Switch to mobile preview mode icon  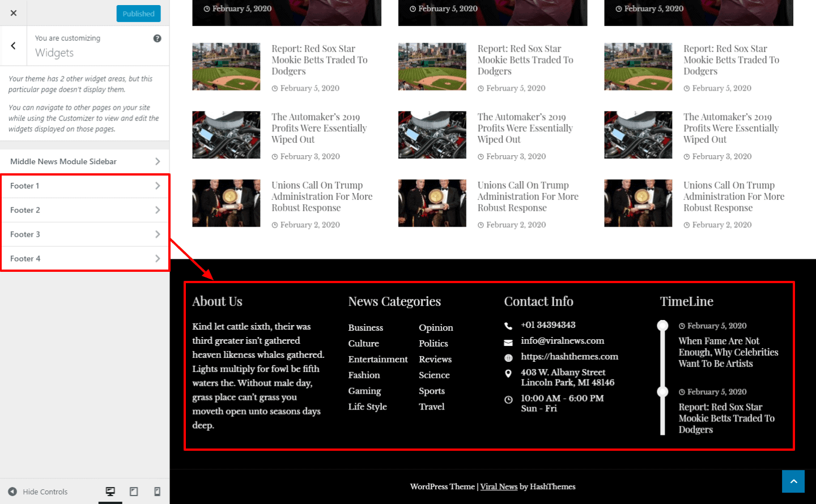pyautogui.click(x=158, y=492)
